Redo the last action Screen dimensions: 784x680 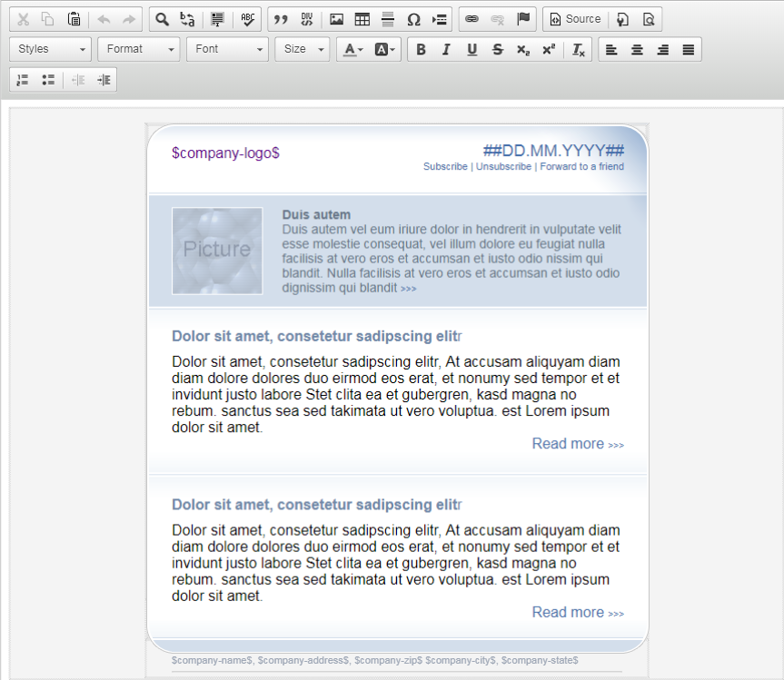pyautogui.click(x=129, y=19)
